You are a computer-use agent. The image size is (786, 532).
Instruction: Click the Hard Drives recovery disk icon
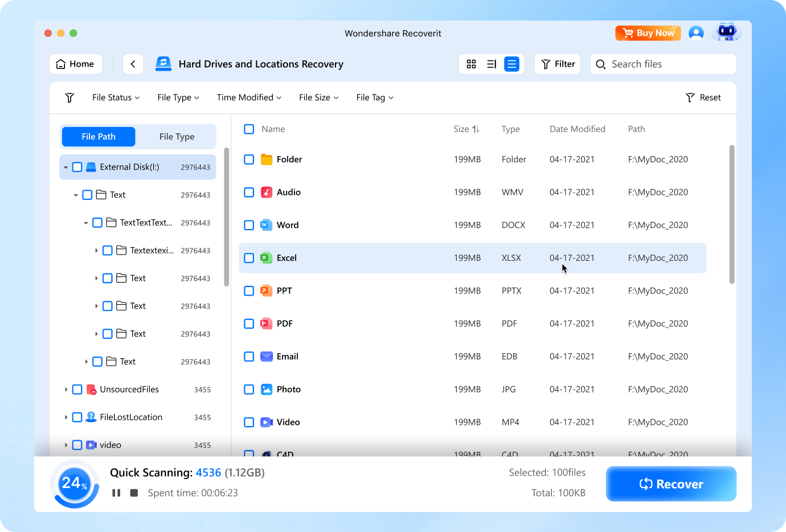coord(163,64)
